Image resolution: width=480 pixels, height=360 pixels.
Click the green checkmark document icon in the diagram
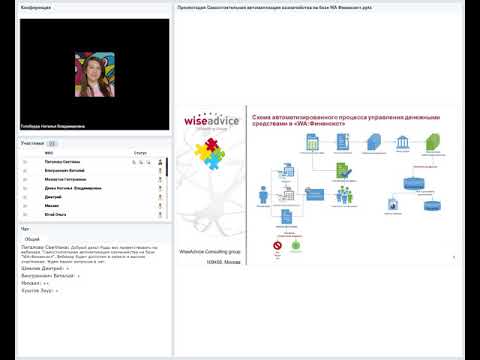pyautogui.click(x=344, y=170)
